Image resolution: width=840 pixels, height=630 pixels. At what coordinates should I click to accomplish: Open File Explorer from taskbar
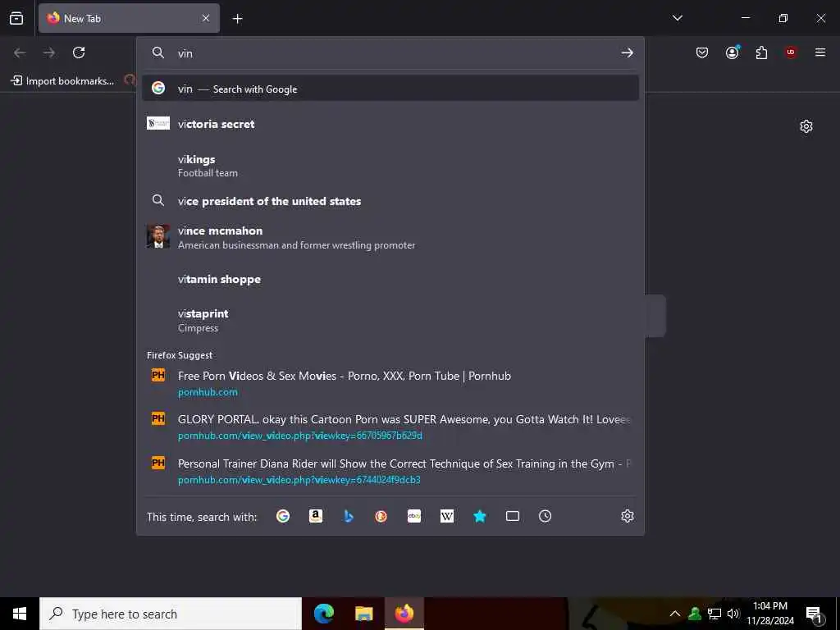363,614
